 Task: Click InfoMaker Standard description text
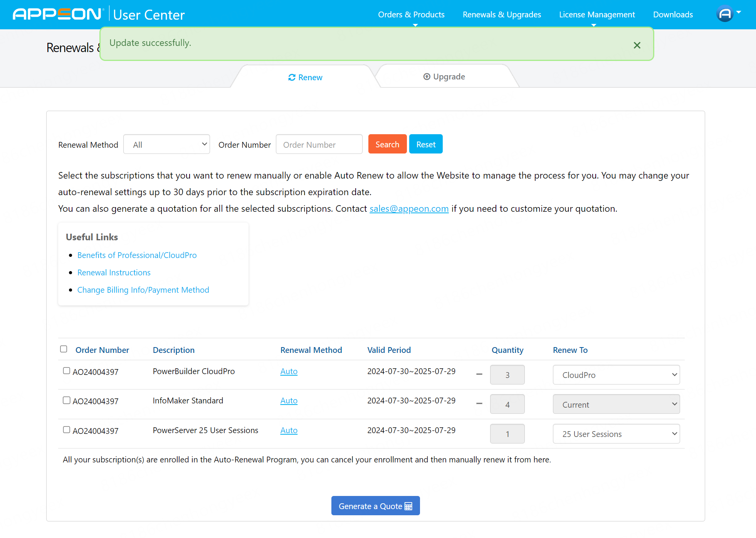[x=188, y=400]
